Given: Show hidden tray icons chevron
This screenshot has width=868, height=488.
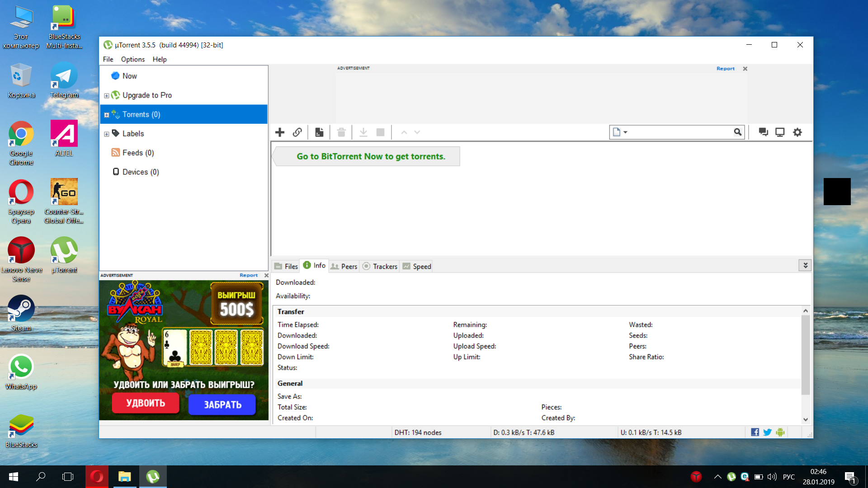Looking at the screenshot, I should 717,477.
